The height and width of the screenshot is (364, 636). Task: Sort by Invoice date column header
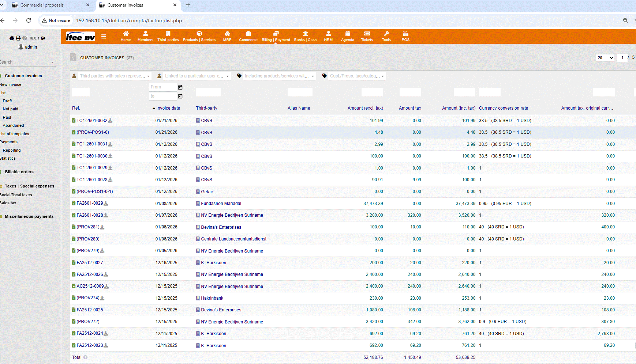pos(168,108)
